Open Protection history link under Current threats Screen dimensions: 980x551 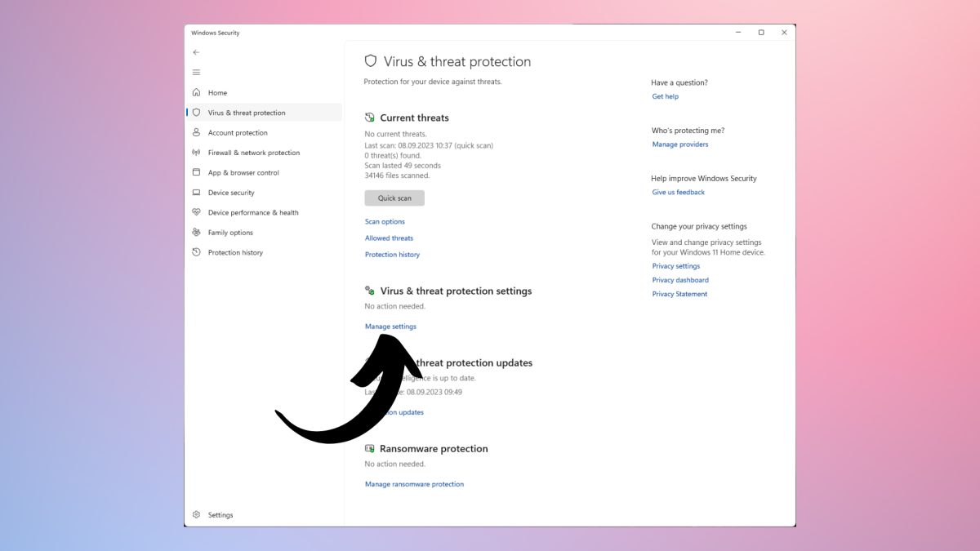[392, 255]
